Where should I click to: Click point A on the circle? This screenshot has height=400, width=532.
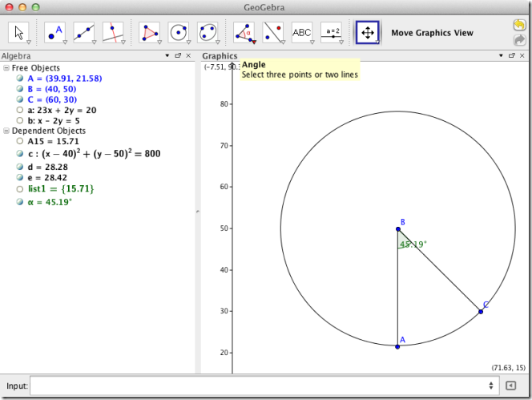point(397,346)
